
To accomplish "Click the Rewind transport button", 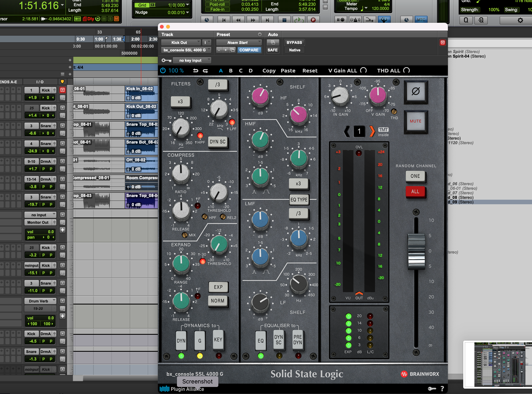I will tap(238, 20).
